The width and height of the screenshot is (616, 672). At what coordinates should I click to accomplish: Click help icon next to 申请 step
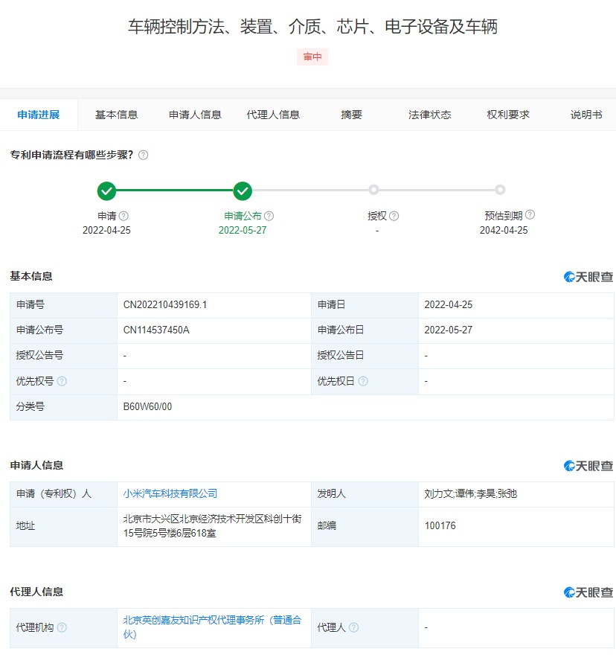[x=123, y=216]
